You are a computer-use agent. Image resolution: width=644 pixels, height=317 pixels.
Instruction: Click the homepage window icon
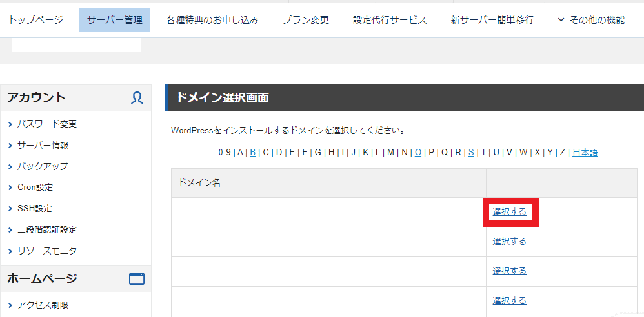[137, 279]
